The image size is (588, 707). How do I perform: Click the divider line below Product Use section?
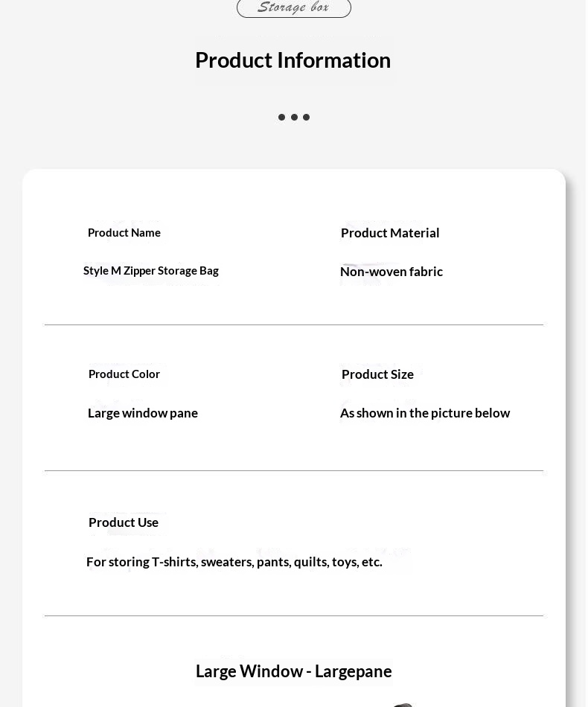click(x=293, y=615)
